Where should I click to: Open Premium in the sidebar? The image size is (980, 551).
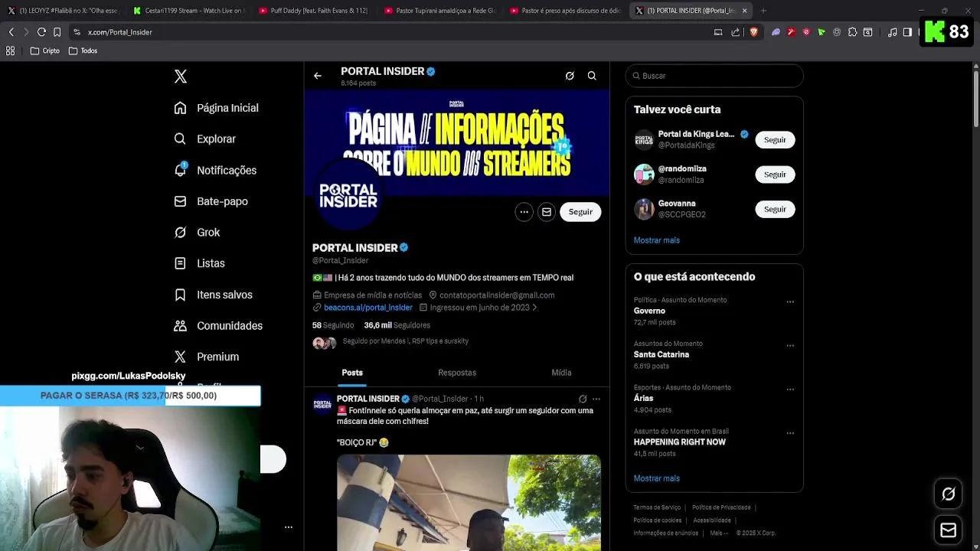207,357
